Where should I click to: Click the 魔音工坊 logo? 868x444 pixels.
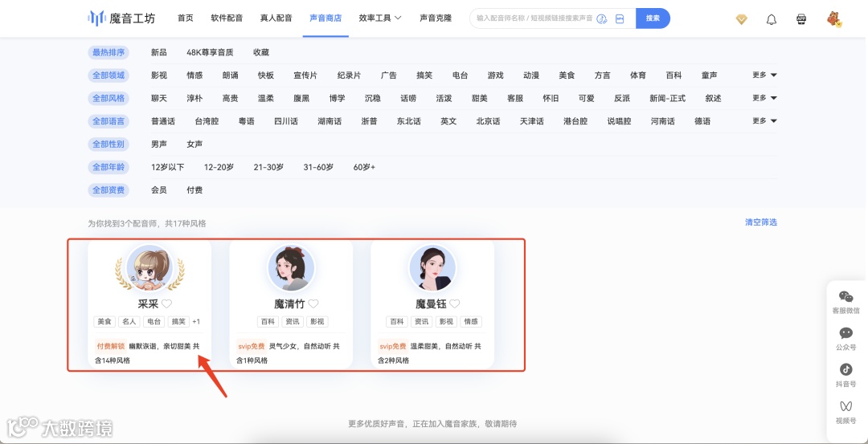121,18
